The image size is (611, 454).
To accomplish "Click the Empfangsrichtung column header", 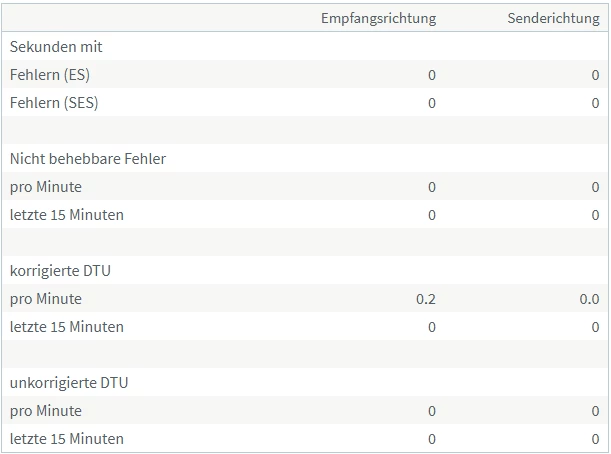I will pos(378,18).
